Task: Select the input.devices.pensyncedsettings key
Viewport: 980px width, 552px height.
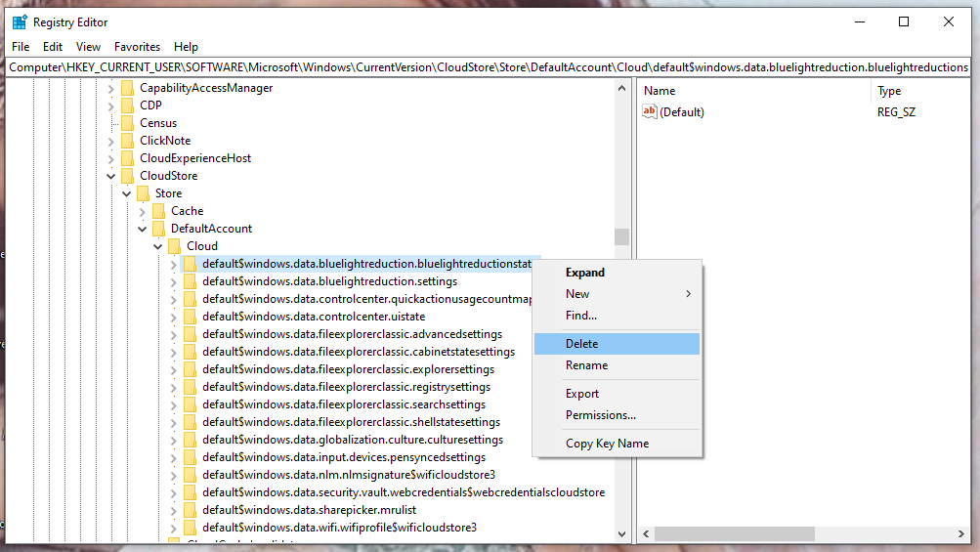Action: (344, 457)
